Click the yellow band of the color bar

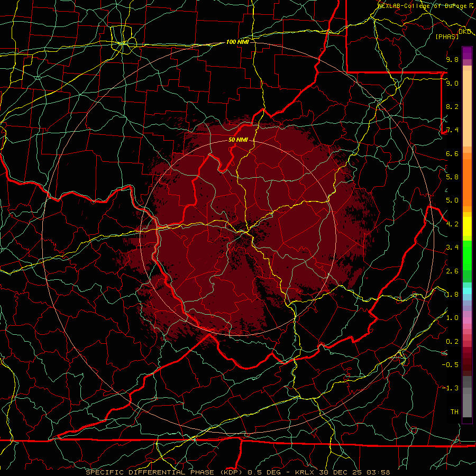[x=467, y=226]
